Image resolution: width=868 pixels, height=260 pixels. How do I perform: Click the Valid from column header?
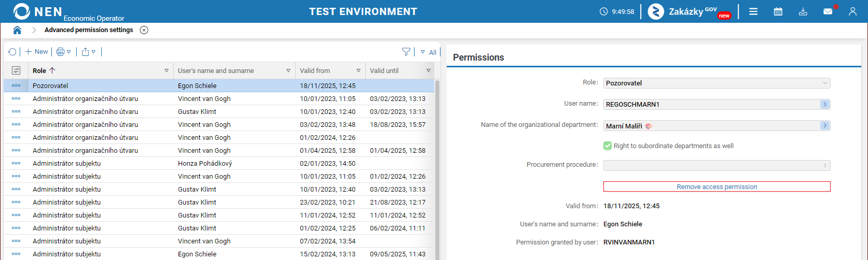pyautogui.click(x=315, y=70)
